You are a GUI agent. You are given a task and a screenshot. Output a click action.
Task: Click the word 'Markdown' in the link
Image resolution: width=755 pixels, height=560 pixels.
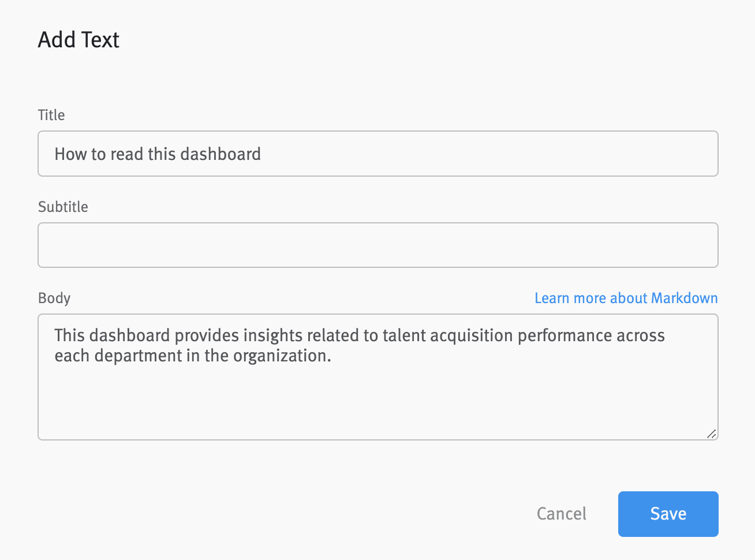point(684,298)
